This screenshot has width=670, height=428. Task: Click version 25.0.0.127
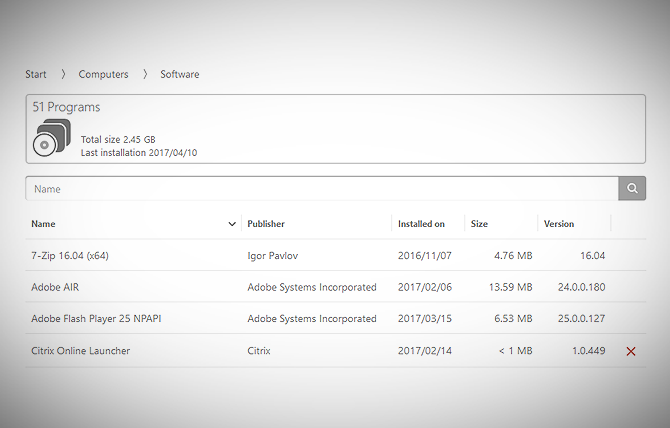[582, 319]
